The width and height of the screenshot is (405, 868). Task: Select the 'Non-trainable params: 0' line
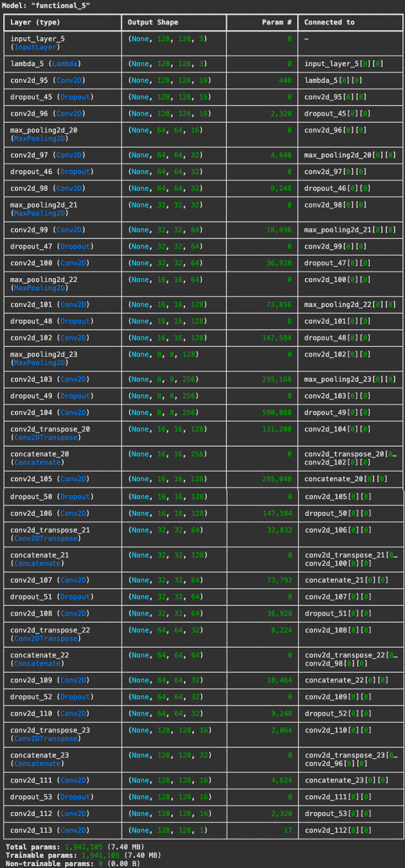click(x=73, y=864)
